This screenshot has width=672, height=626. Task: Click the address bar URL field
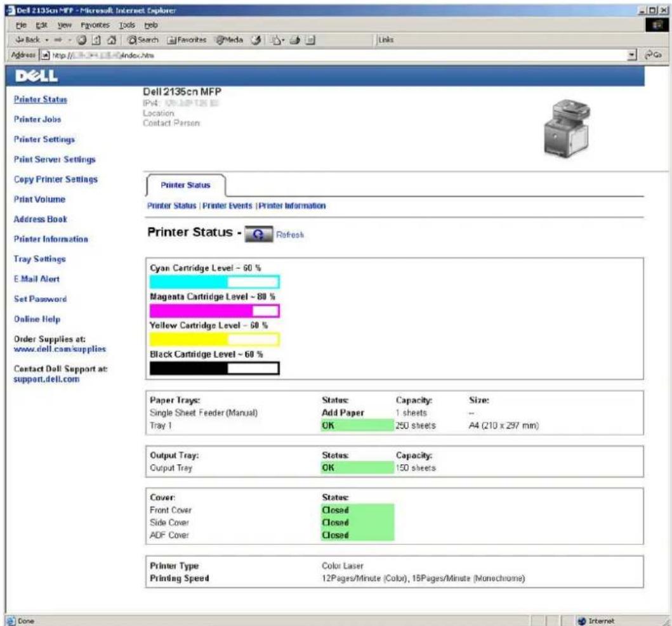click(x=333, y=55)
